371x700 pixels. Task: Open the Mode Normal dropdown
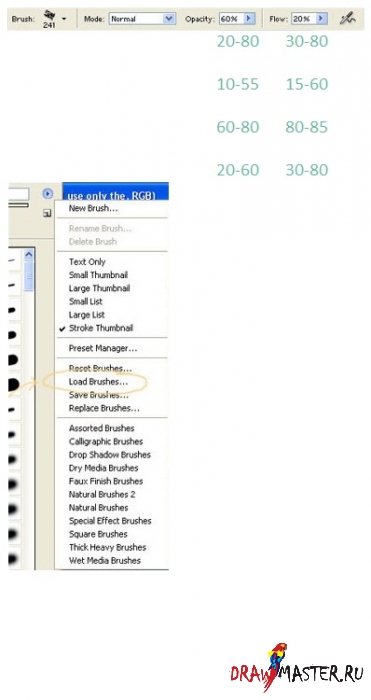pos(142,19)
